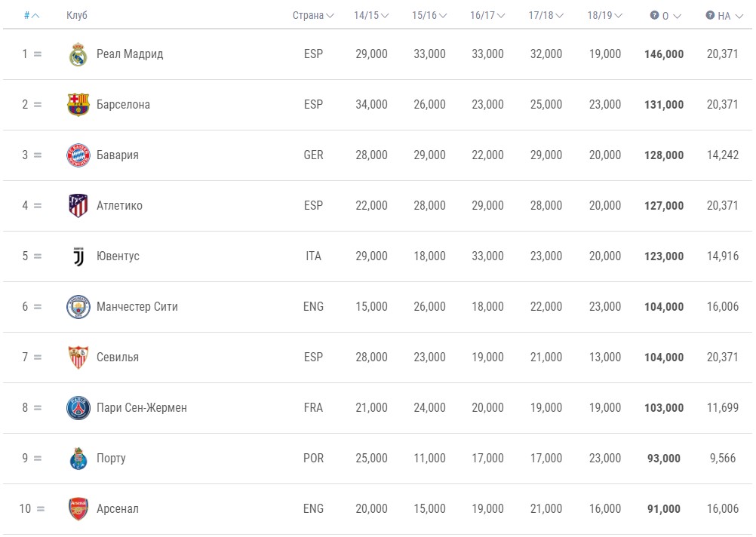
Task: Open the Манчестер Сити club link
Action: pyautogui.click(x=137, y=306)
